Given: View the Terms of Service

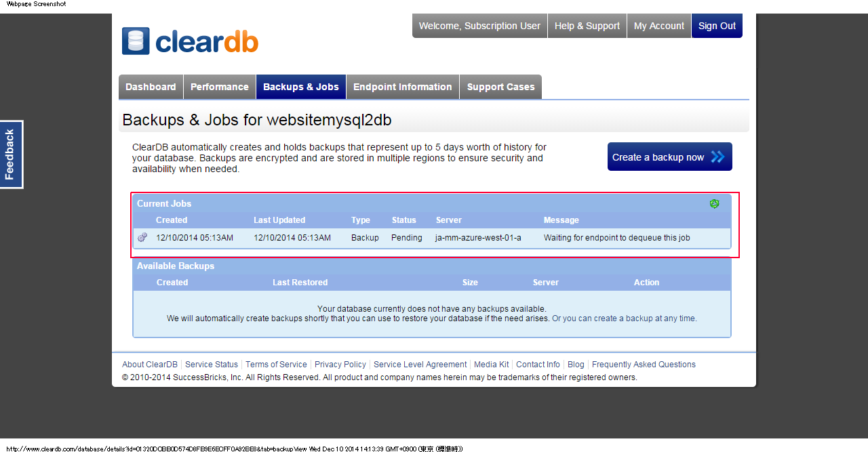Looking at the screenshot, I should point(276,364).
